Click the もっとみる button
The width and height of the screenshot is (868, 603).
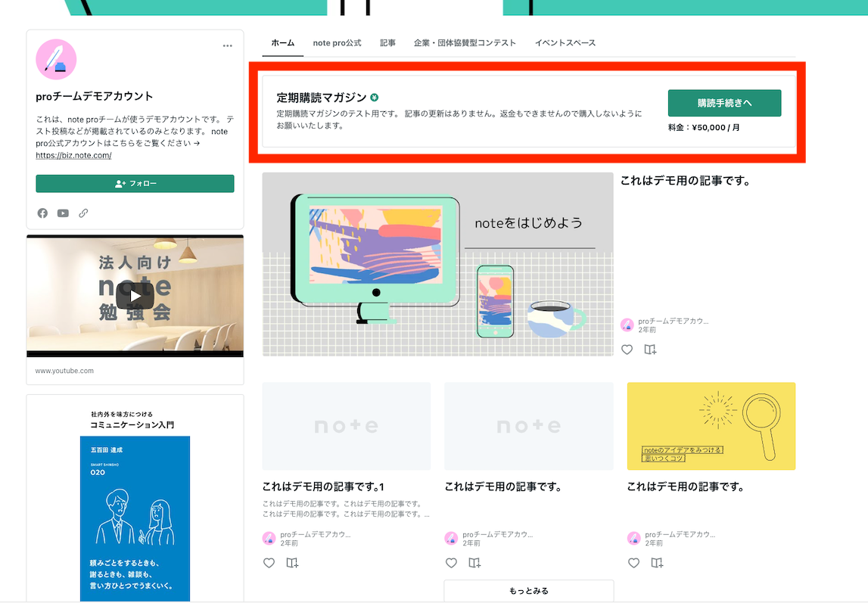(x=529, y=591)
